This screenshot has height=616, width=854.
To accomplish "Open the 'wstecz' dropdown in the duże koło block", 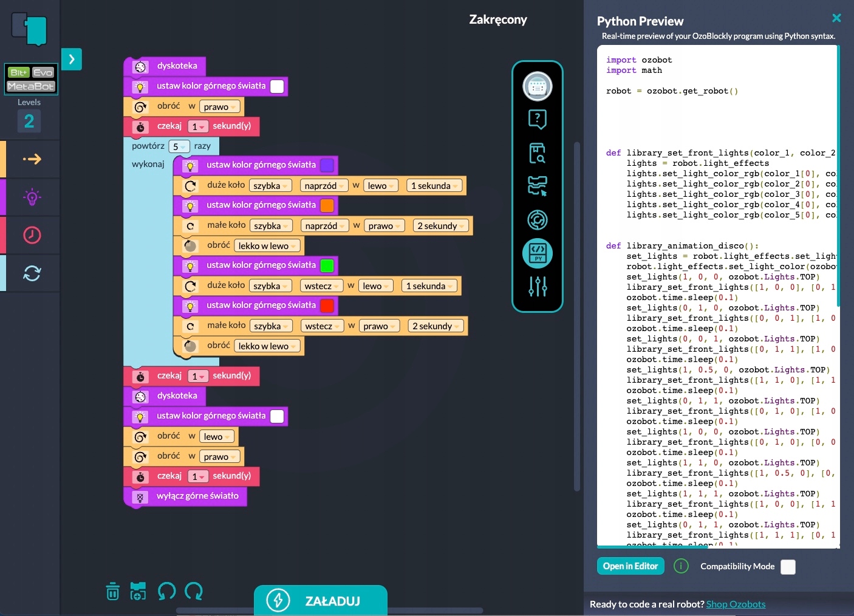I will pyautogui.click(x=322, y=286).
